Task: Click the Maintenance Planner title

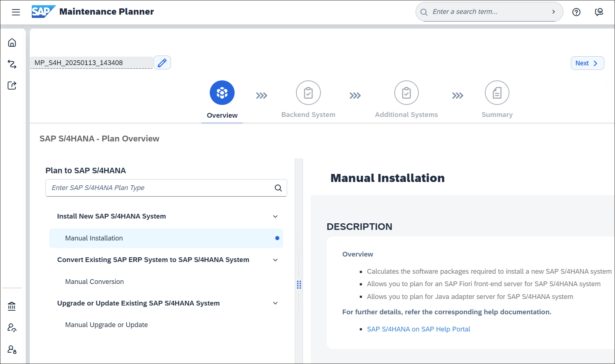Action: point(107,12)
